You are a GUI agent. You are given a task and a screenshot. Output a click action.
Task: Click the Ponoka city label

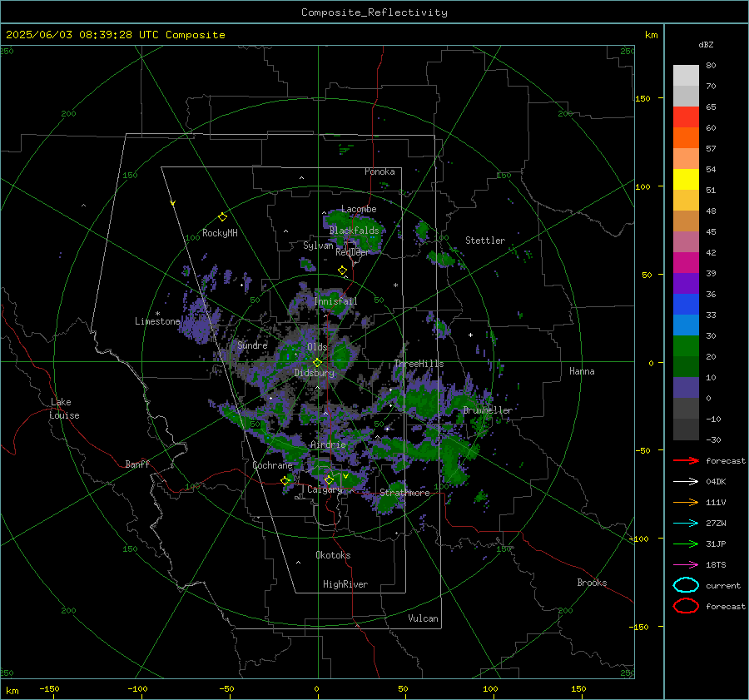[x=379, y=171]
